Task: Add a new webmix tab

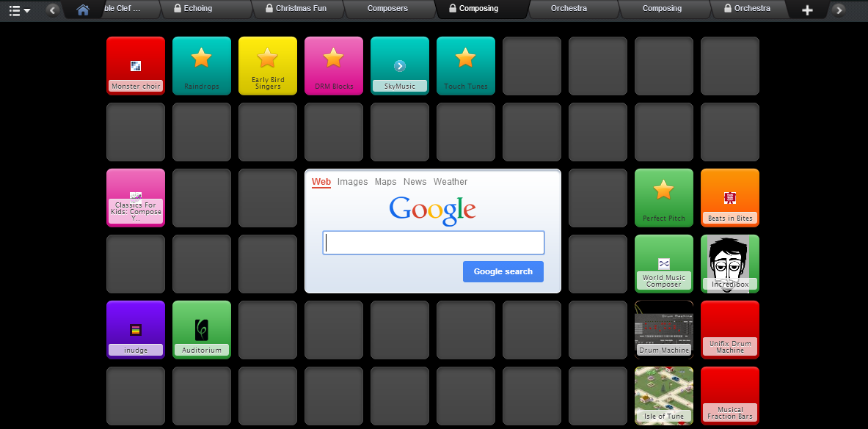Action: click(808, 10)
